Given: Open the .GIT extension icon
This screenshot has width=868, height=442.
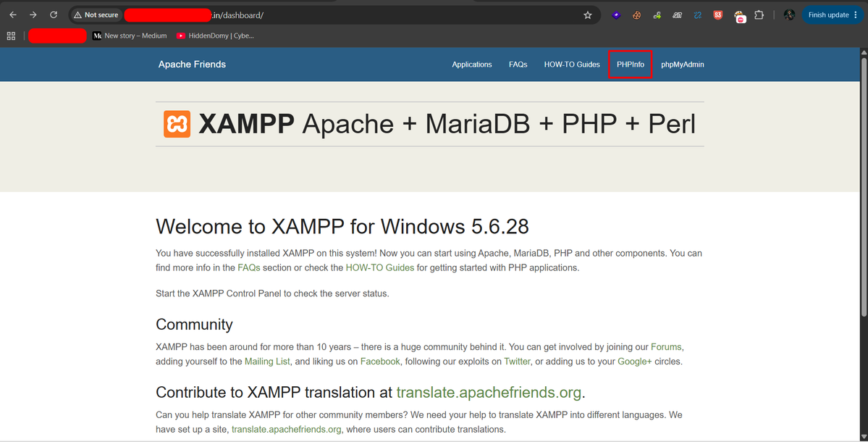Looking at the screenshot, I should [677, 15].
